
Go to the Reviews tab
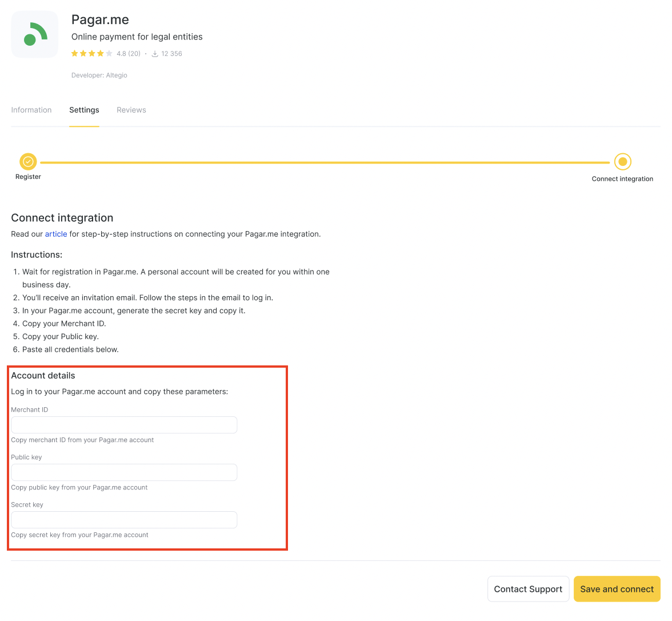click(x=131, y=110)
